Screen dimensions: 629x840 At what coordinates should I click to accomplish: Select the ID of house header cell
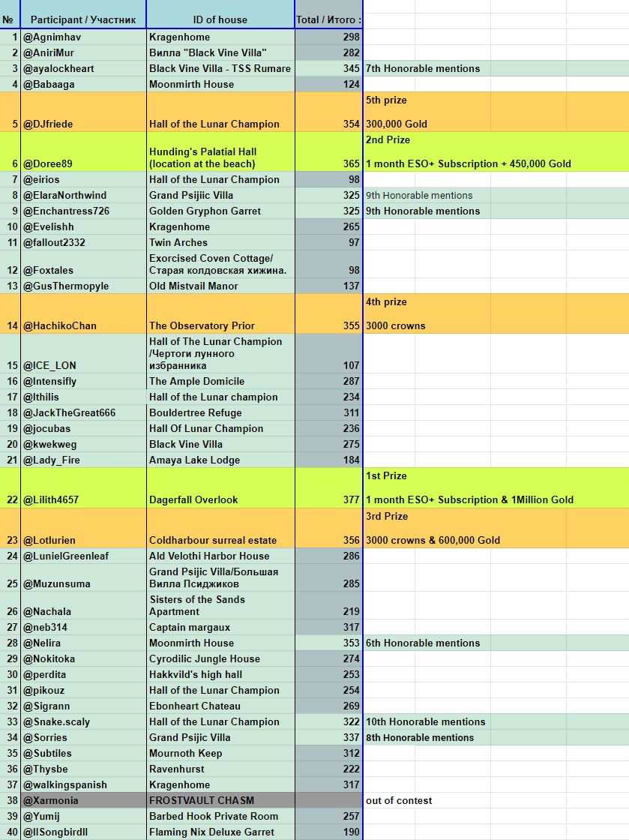[220, 14]
